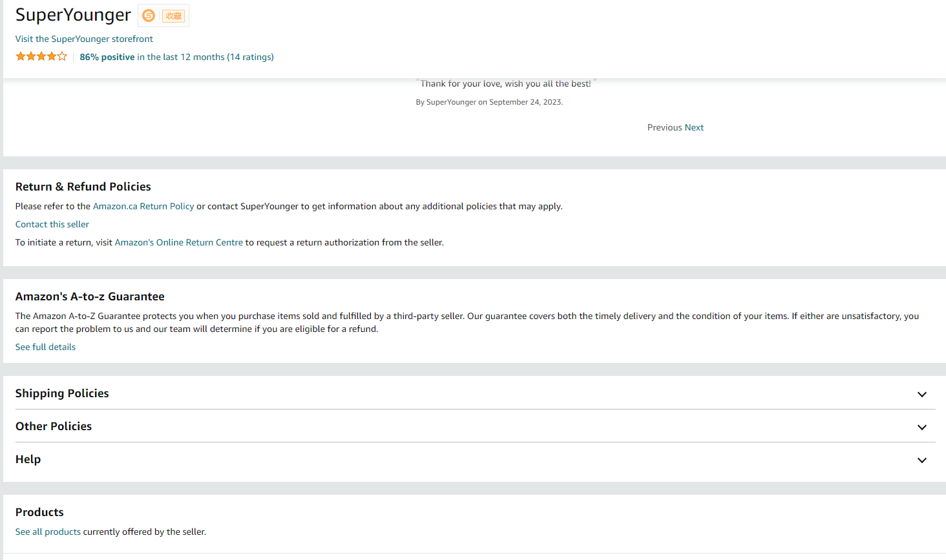The width and height of the screenshot is (946, 560).
Task: Click the orange S extension icon
Action: click(149, 16)
